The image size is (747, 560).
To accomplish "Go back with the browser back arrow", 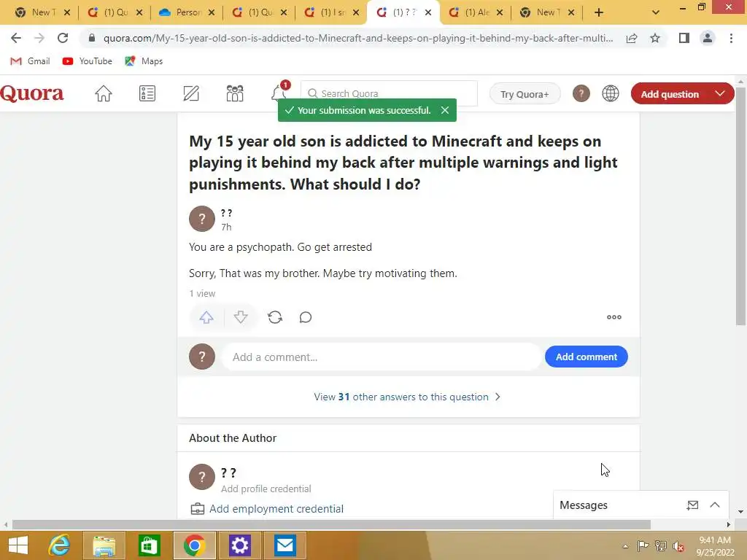I will [x=16, y=38].
